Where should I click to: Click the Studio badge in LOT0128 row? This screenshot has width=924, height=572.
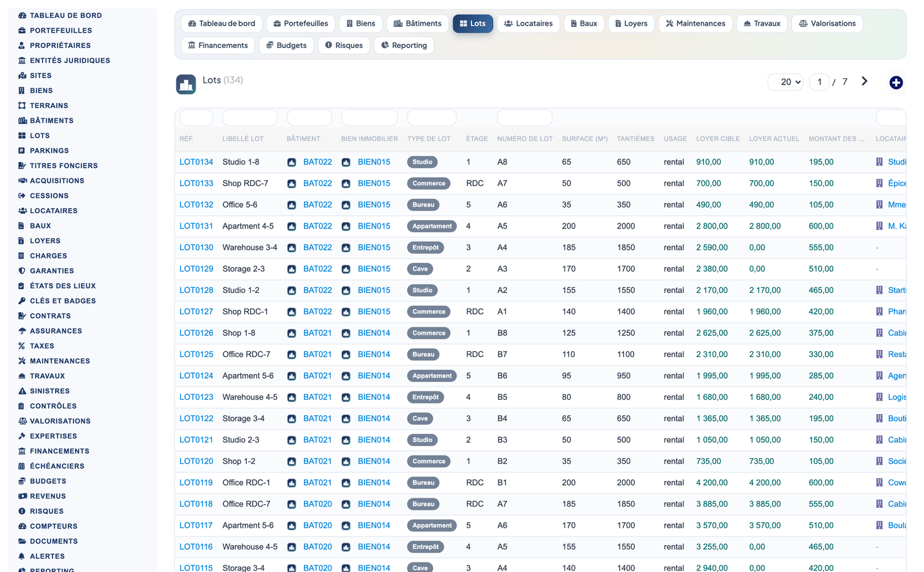tap(422, 290)
